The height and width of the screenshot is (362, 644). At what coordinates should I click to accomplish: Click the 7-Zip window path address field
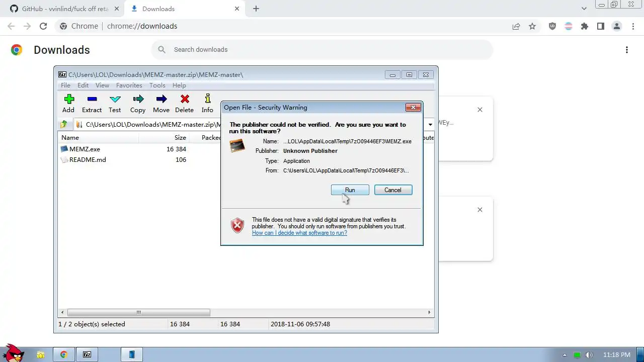[x=250, y=124]
